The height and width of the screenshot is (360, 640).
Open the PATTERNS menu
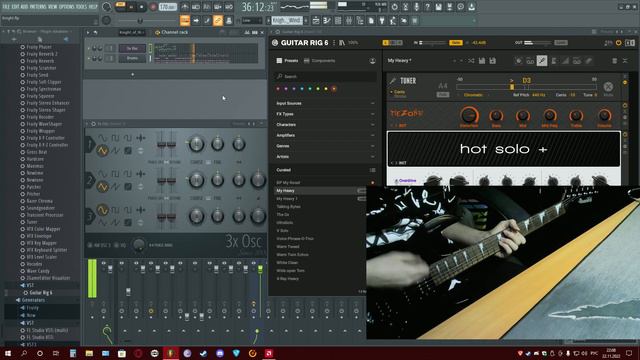(38, 7)
